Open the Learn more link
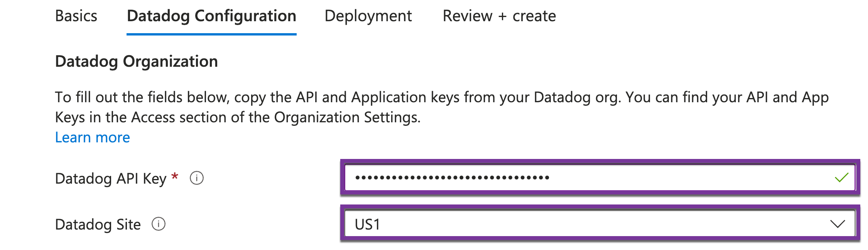 click(x=93, y=137)
